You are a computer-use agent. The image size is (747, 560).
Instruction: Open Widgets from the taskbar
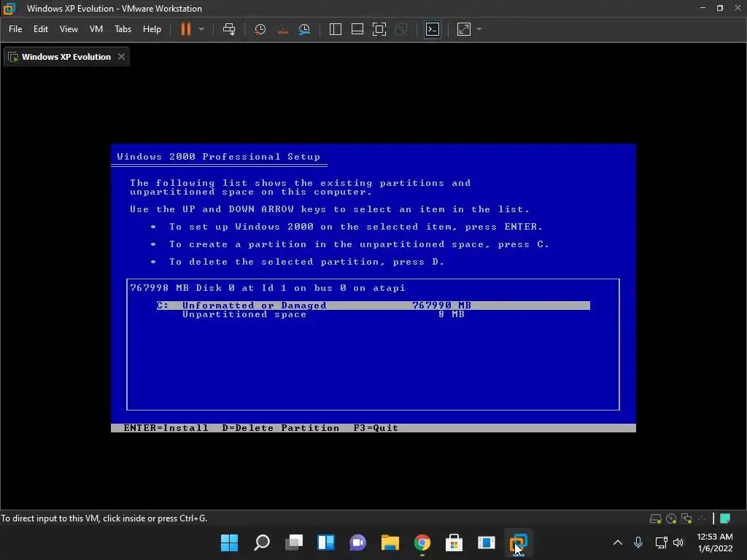[326, 542]
